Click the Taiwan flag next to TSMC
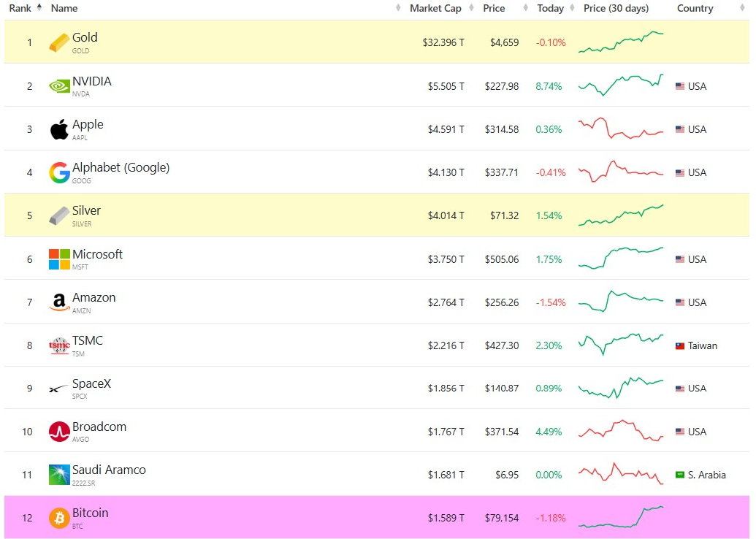This screenshot has height=539, width=756. pos(680,345)
